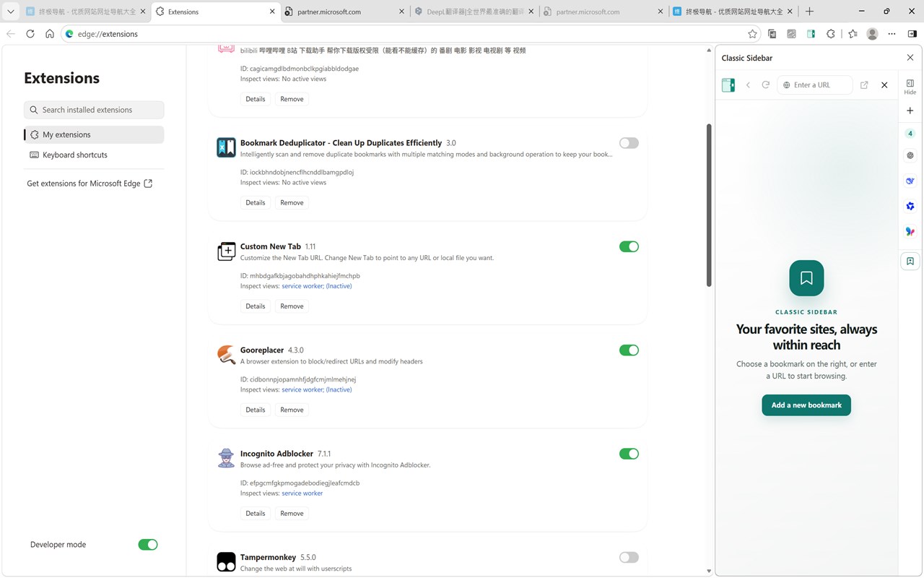Screen dimensions: 924x578
Task: Disable Custom New Tab extension
Action: [x=629, y=246]
